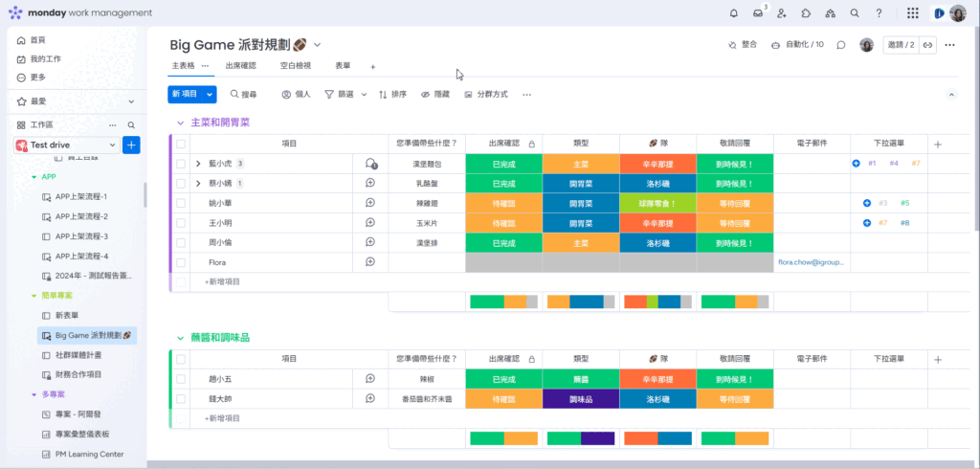The width and height of the screenshot is (980, 469).
Task: Open the 篩選 filter button
Action: (340, 95)
